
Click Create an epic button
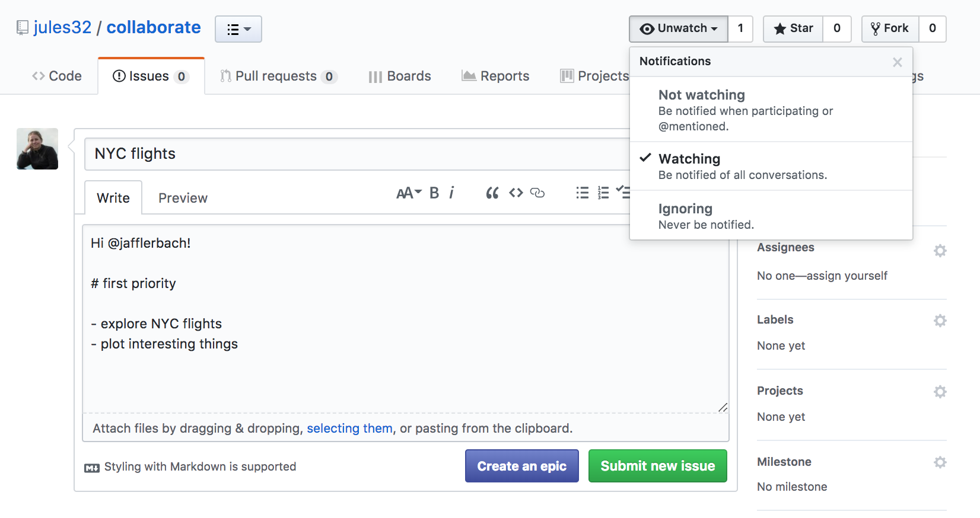click(x=522, y=466)
